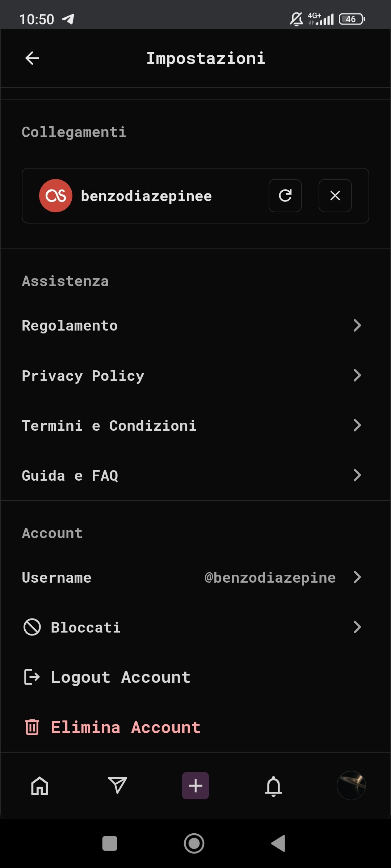This screenshot has width=391, height=868.
Task: Open messages via paper plane icon
Action: pos(118,785)
